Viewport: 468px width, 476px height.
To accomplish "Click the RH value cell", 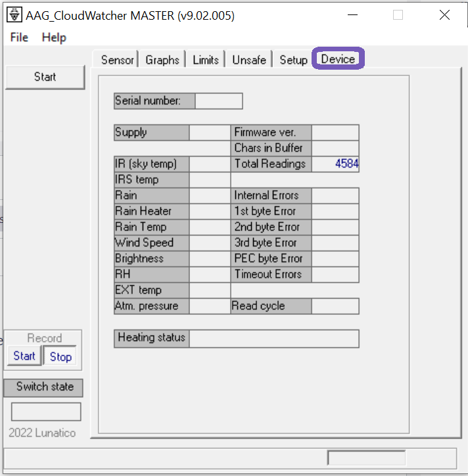I will [x=210, y=275].
